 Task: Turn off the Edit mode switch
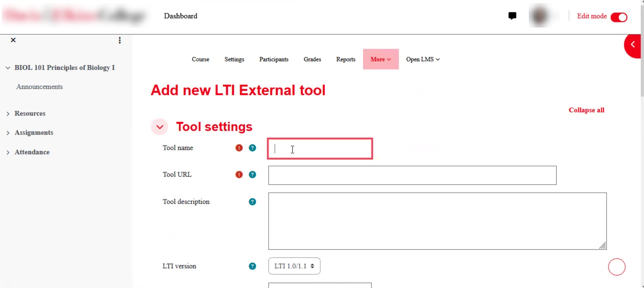point(619,17)
